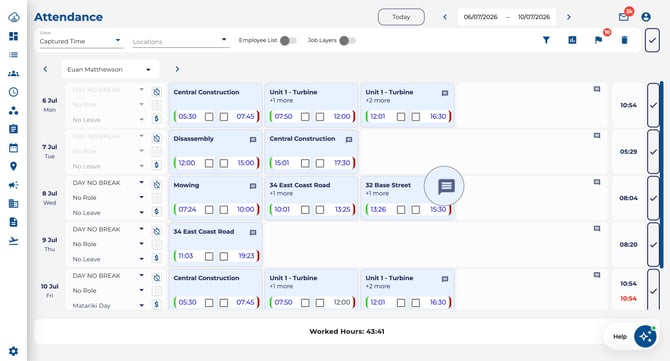Viewport: 670px width, 361px height.
Task: Open the chart report icon
Action: tap(572, 40)
